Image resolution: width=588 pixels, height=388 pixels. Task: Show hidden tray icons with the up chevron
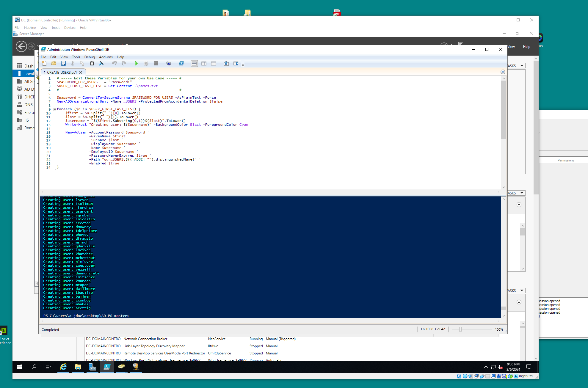[486, 367]
